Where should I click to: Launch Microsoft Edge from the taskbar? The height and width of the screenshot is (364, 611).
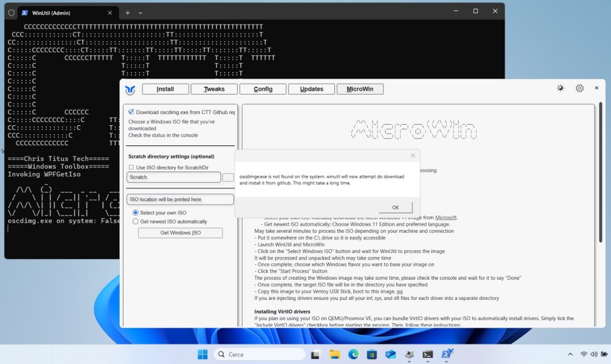pos(353,354)
